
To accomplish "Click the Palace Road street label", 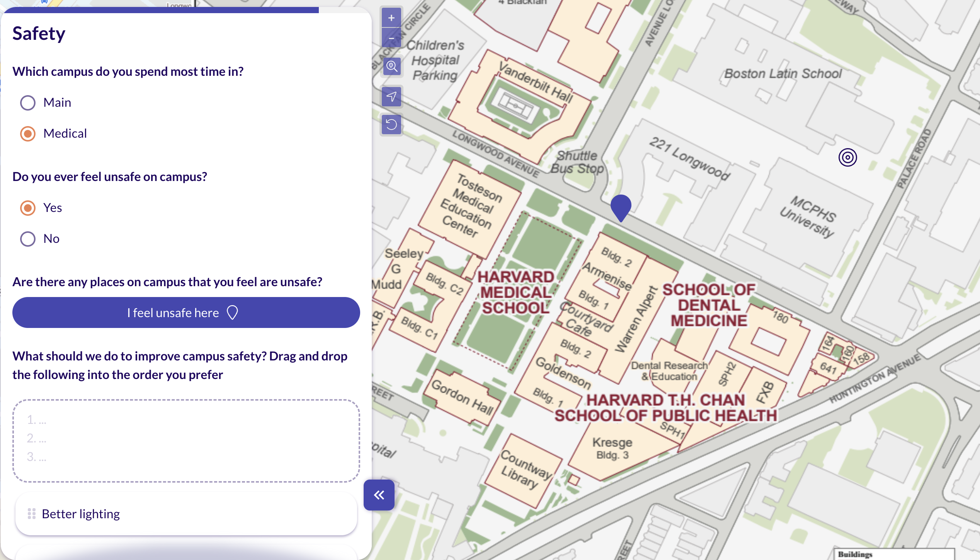I will coord(914,159).
